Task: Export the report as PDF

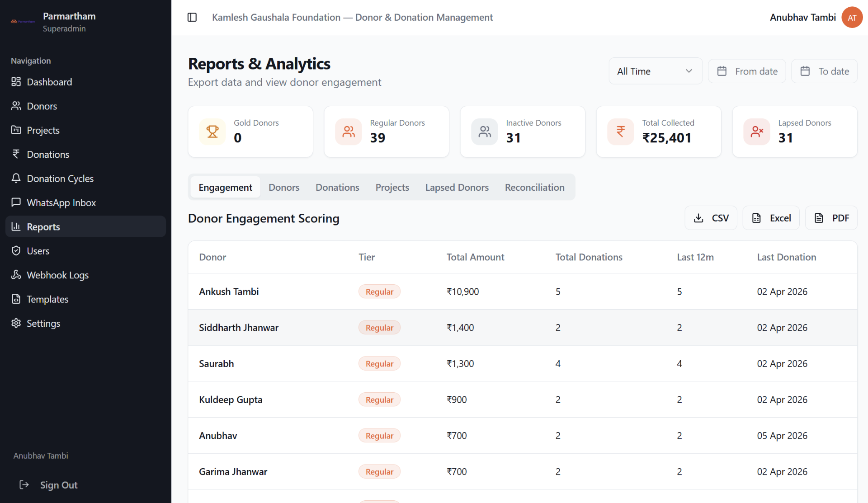Action: click(831, 217)
